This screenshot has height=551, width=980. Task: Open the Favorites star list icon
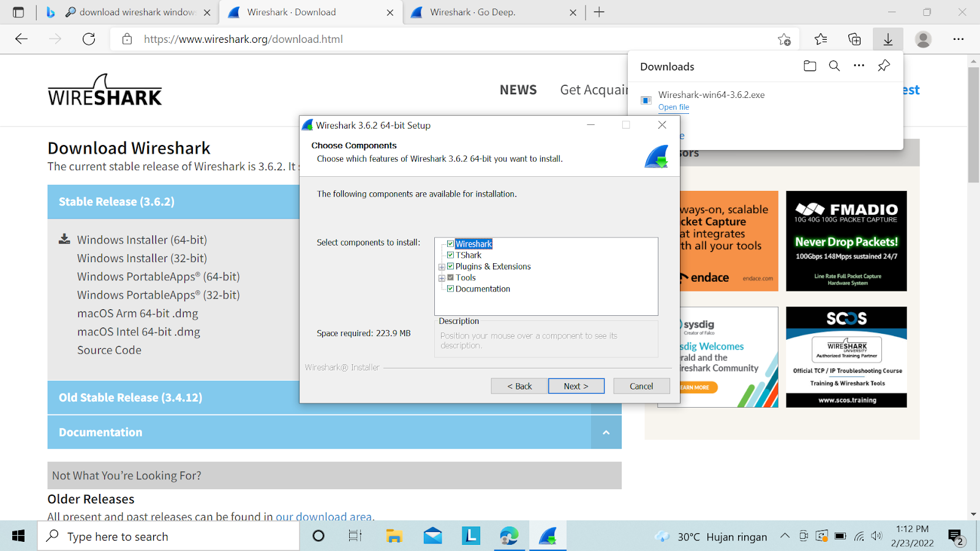(x=821, y=39)
